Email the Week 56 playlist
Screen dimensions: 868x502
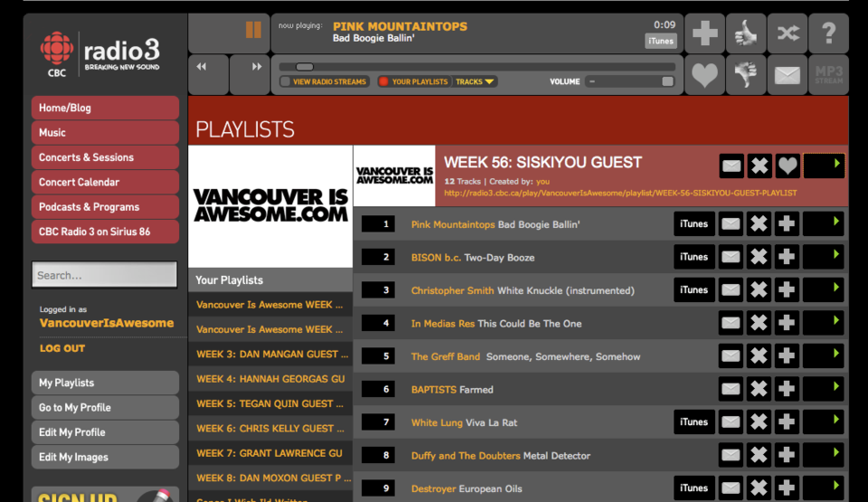pyautogui.click(x=731, y=166)
